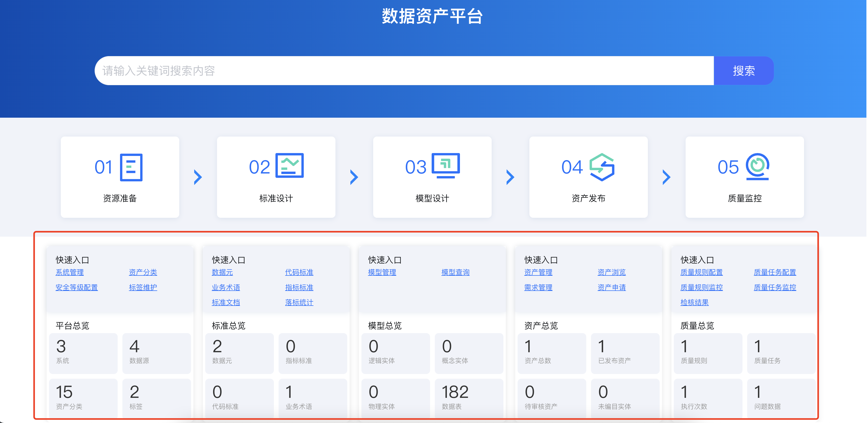Open the 05 质量监控 gauge icon

pos(757,166)
